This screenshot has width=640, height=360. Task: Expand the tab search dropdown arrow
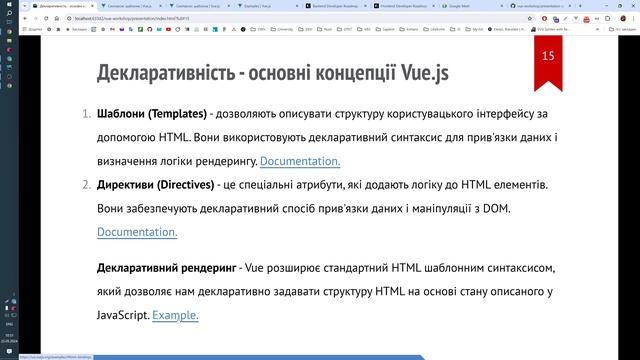coord(25,6)
